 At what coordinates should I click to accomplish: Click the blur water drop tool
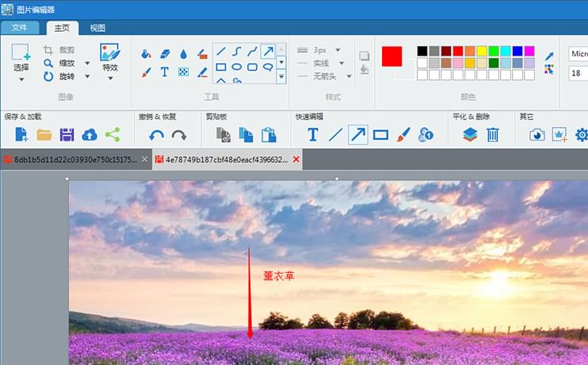[x=184, y=54]
